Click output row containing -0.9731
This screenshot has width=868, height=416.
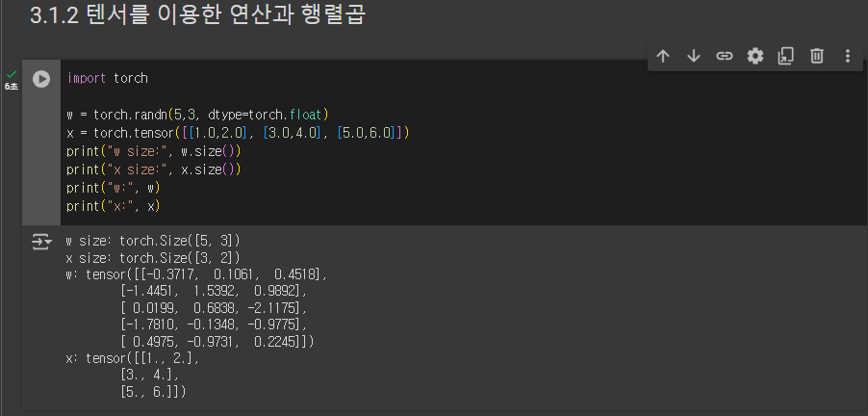217,342
